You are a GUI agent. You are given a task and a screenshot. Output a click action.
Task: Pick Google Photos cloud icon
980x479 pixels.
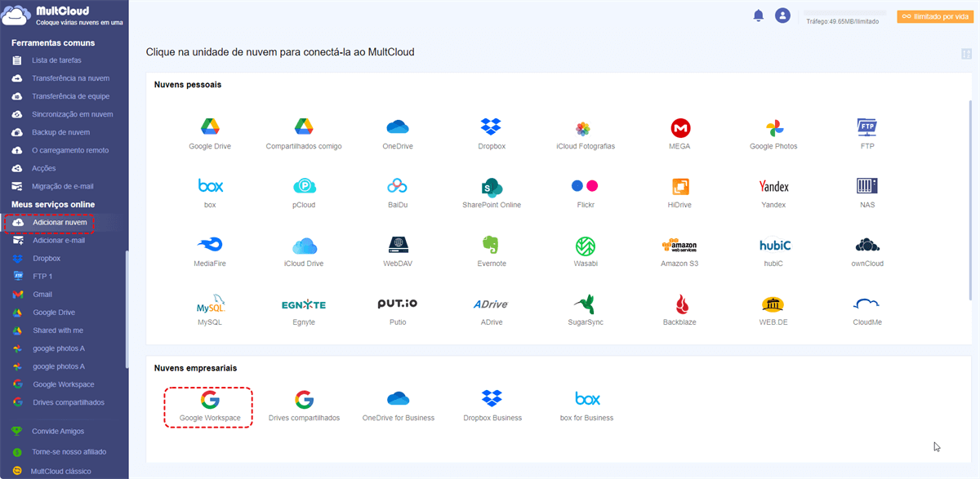[774, 127]
